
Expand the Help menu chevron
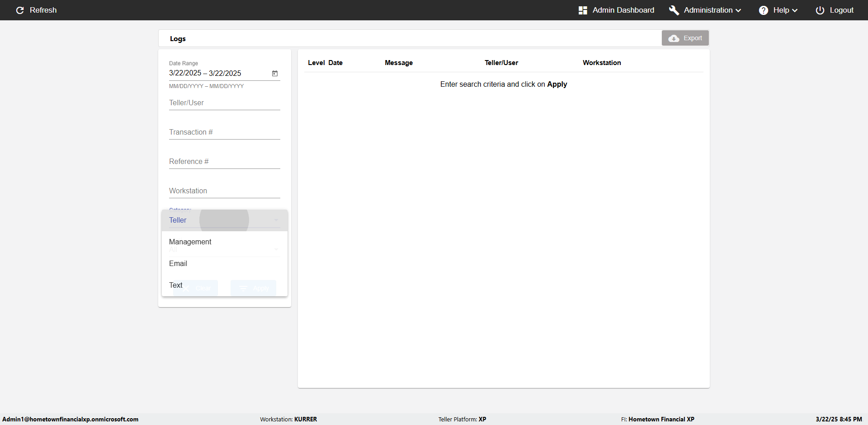point(795,10)
